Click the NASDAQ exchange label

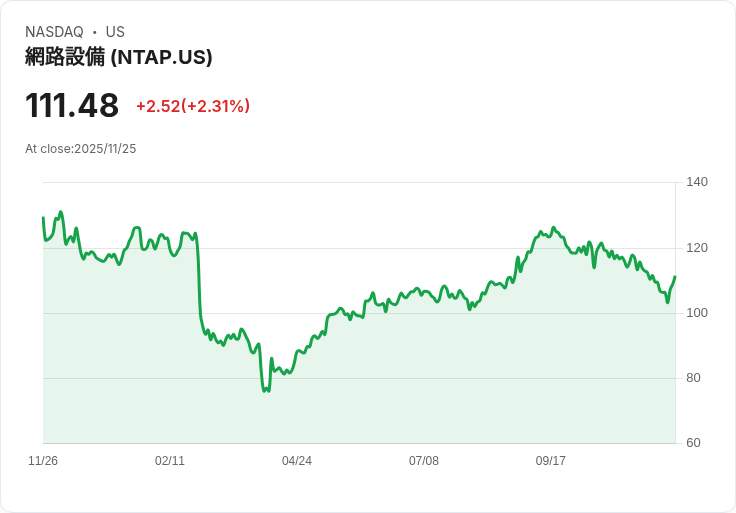54,32
